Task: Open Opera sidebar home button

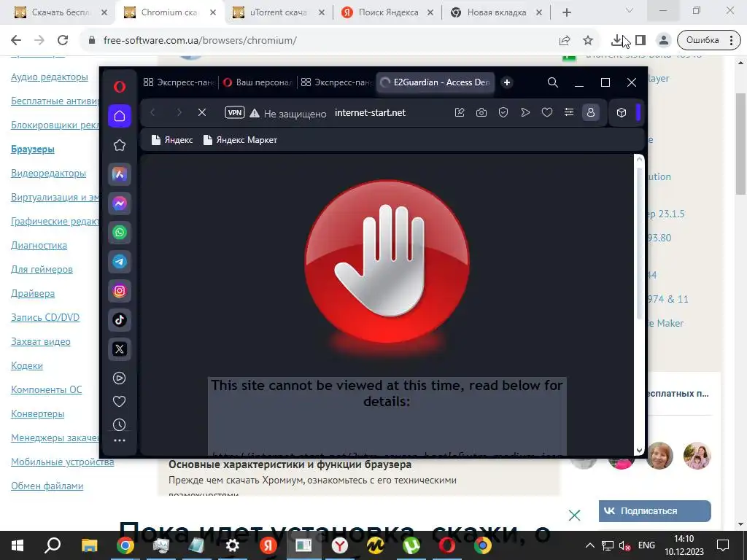Action: coord(120,116)
